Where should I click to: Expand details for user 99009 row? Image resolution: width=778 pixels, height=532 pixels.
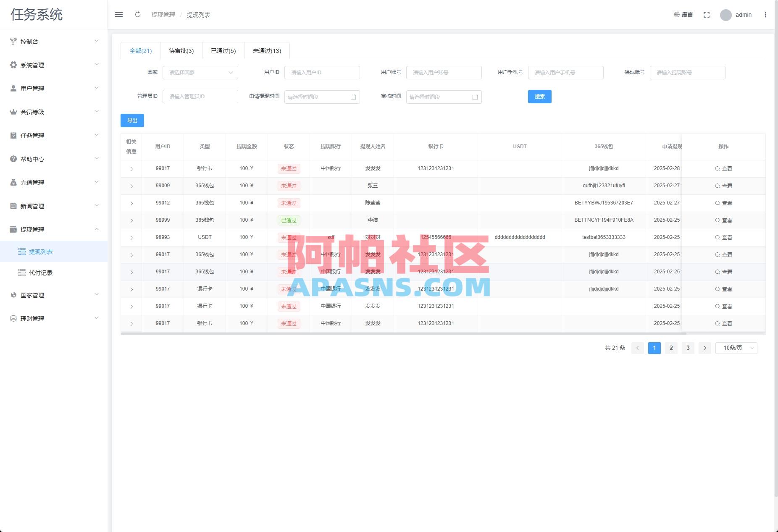[131, 186]
